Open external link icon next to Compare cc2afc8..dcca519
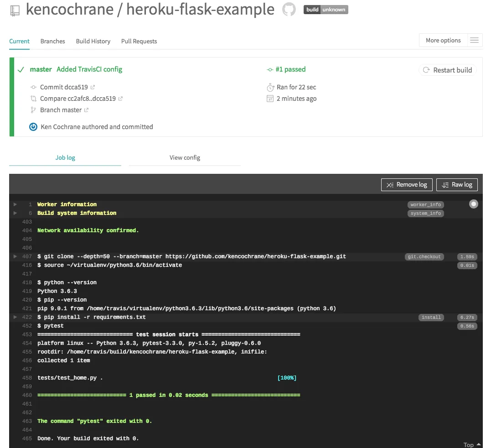 120,99
